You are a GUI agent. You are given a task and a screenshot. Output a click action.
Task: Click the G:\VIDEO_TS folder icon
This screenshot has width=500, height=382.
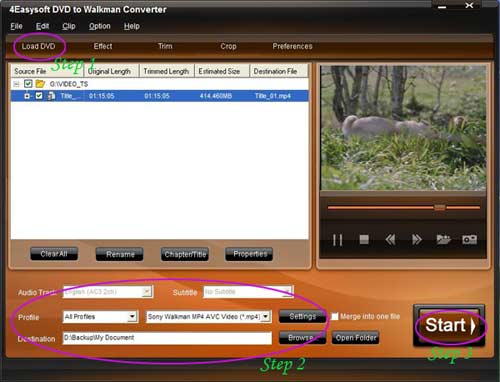(40, 84)
